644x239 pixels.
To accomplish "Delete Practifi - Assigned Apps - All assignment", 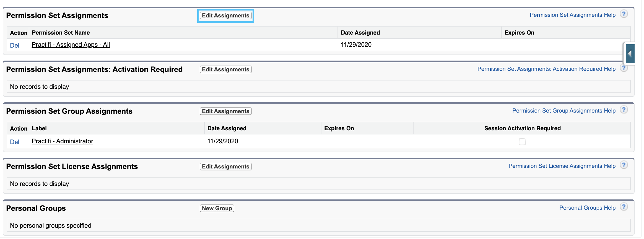I will point(15,45).
